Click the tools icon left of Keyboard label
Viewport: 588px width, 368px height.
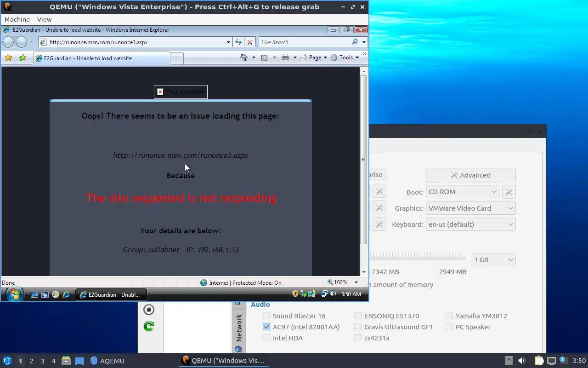pyautogui.click(x=379, y=224)
